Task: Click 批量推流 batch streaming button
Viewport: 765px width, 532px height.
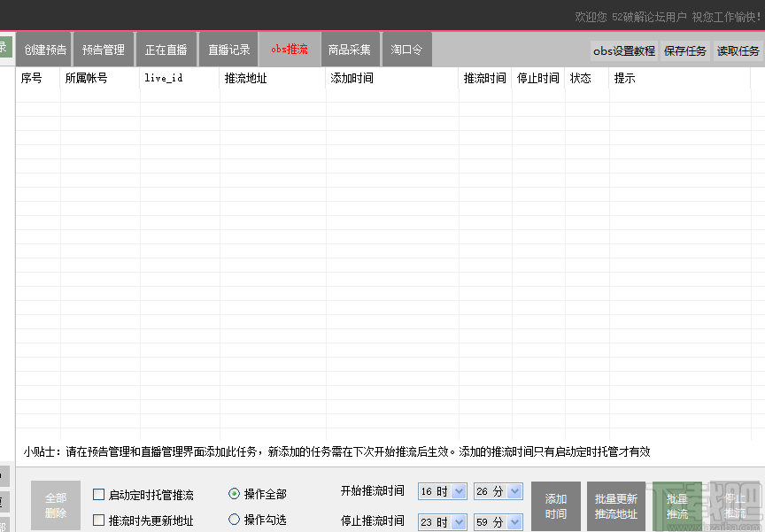Action: pyautogui.click(x=676, y=506)
